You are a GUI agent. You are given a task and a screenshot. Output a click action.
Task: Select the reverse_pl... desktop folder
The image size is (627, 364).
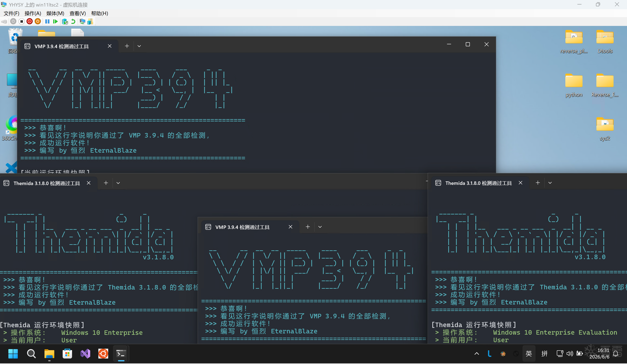574,42
